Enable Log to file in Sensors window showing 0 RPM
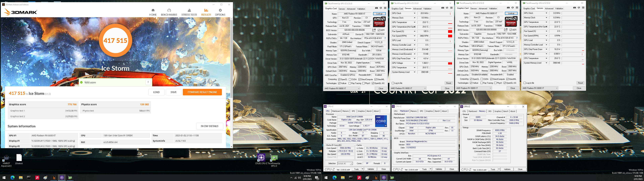644x181 pixels. (x=525, y=83)
